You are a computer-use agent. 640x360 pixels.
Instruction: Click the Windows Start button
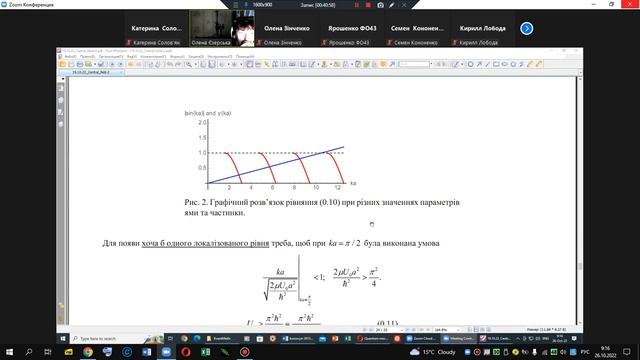pos(9,352)
